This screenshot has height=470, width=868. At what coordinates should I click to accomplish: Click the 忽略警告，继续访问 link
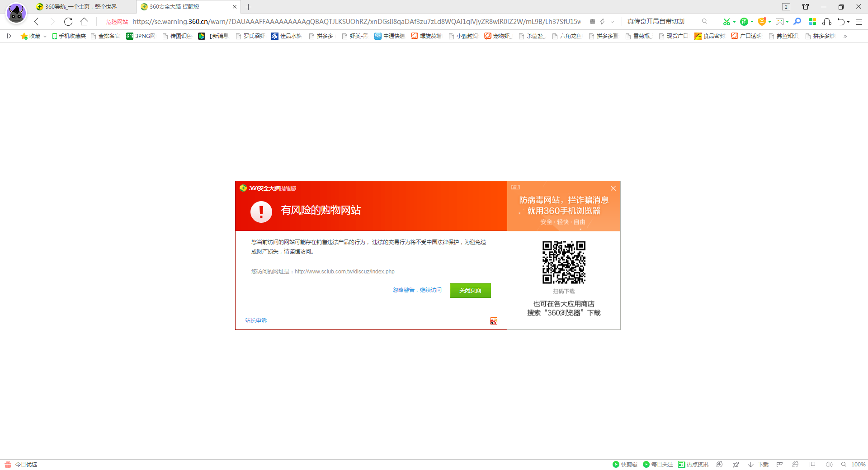pyautogui.click(x=417, y=290)
